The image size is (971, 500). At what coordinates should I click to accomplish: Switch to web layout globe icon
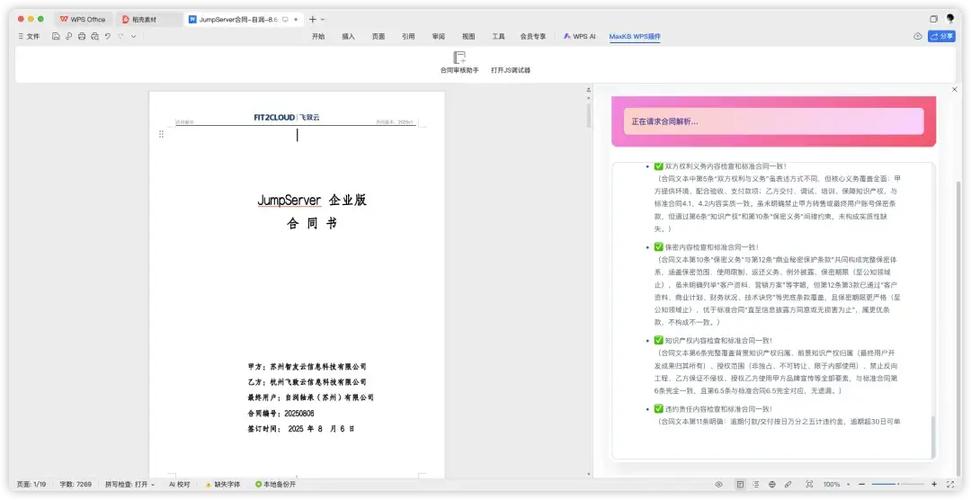click(x=772, y=485)
